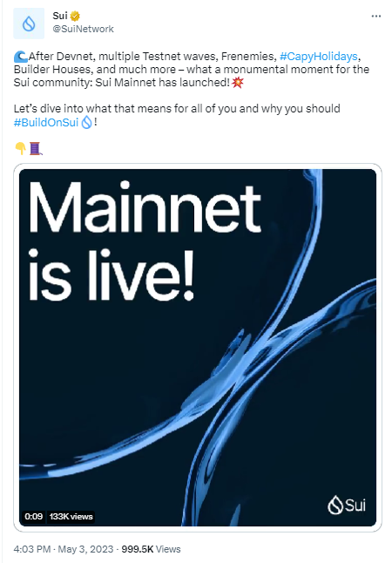Viewport: 392px width, 563px height.
Task: Open the #CapyHolidays hashtag
Action: 319,57
